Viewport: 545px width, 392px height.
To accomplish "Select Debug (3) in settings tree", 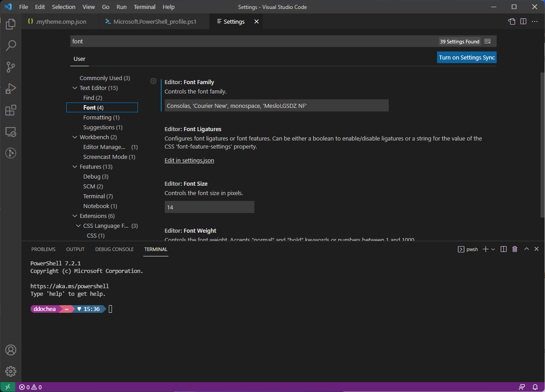I will point(96,177).
